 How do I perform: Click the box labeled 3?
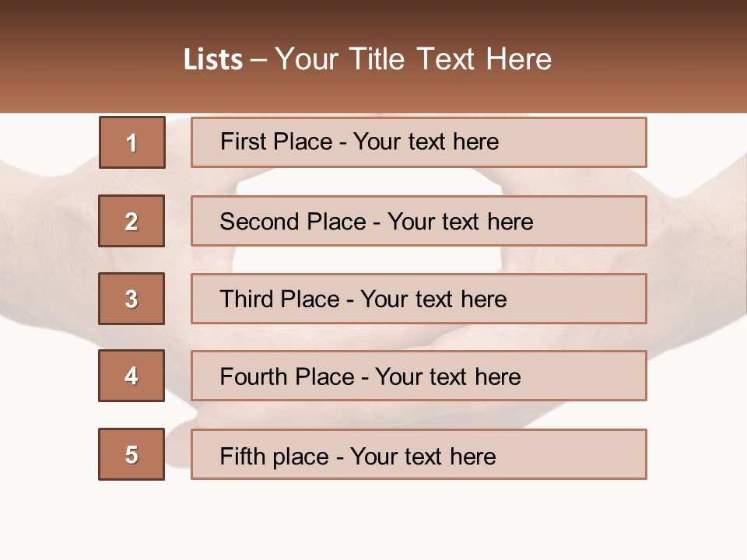(132, 299)
